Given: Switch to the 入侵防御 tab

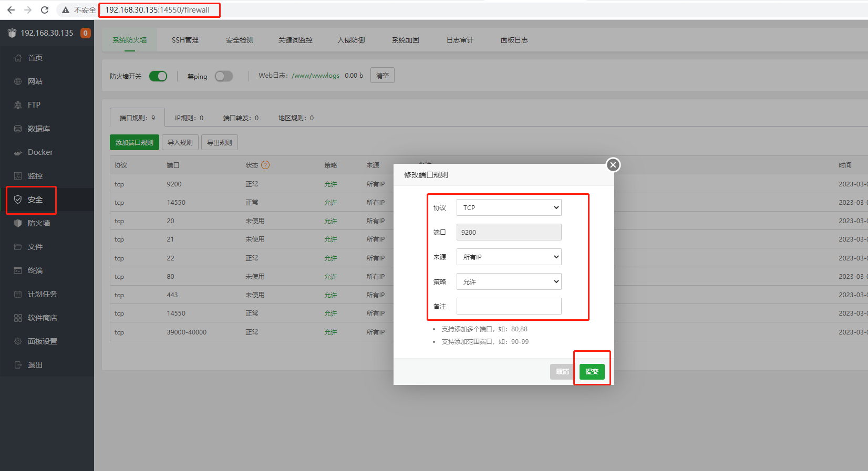Looking at the screenshot, I should click(x=351, y=40).
